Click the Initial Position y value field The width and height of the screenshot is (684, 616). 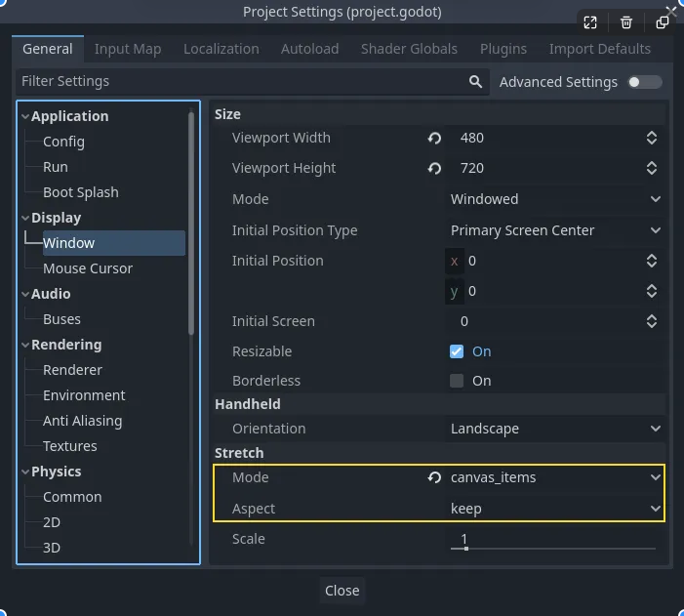(x=554, y=291)
